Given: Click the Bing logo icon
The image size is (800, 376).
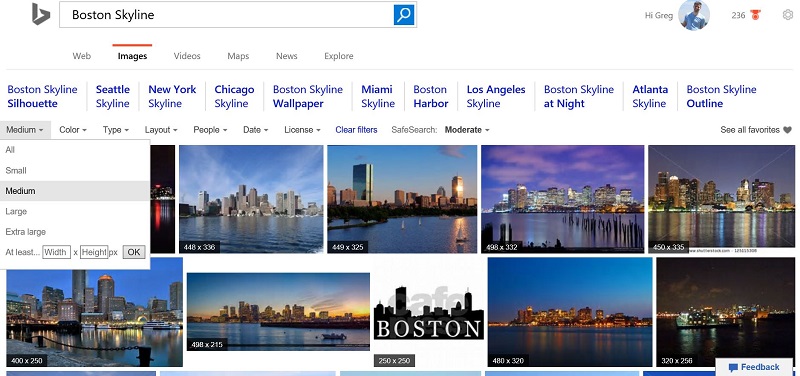Looking at the screenshot, I should 41,14.
